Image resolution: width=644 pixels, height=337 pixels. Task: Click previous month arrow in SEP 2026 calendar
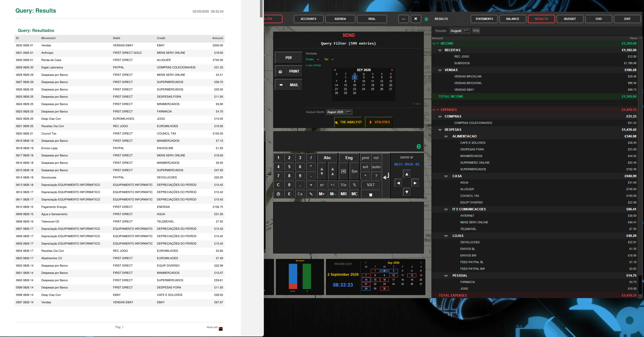click(x=335, y=70)
